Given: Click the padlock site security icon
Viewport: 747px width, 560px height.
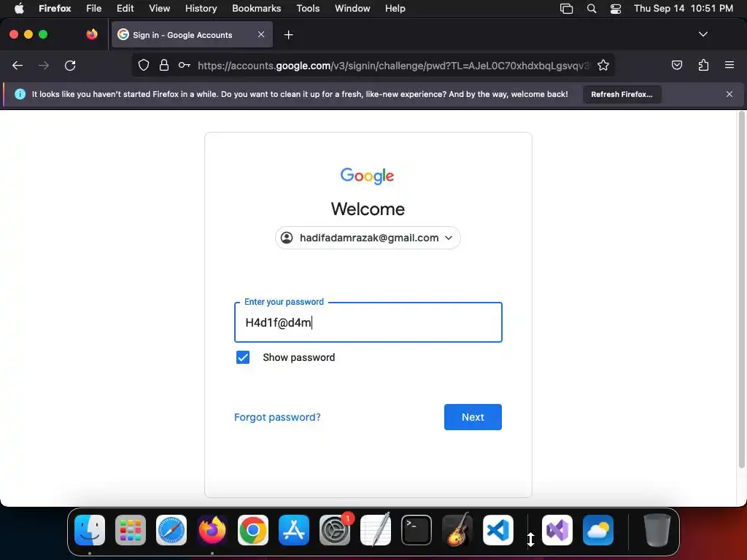Looking at the screenshot, I should coord(164,65).
